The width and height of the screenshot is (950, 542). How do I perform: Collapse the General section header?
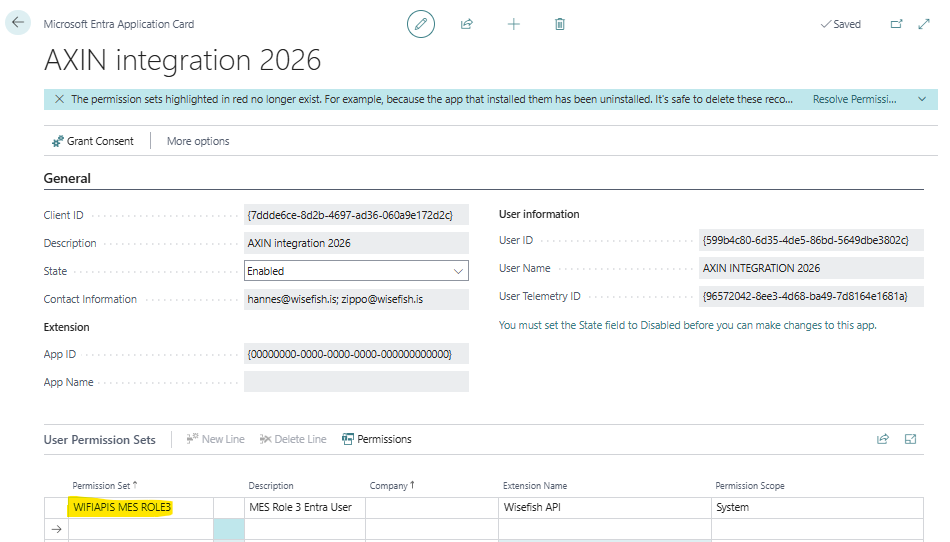[x=67, y=179]
